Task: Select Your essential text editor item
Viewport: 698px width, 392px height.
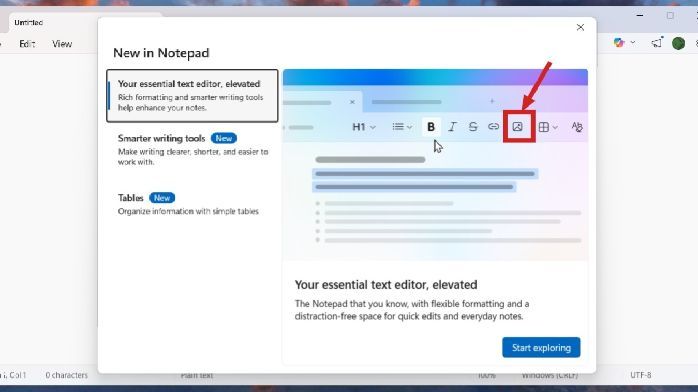Action: click(x=192, y=95)
